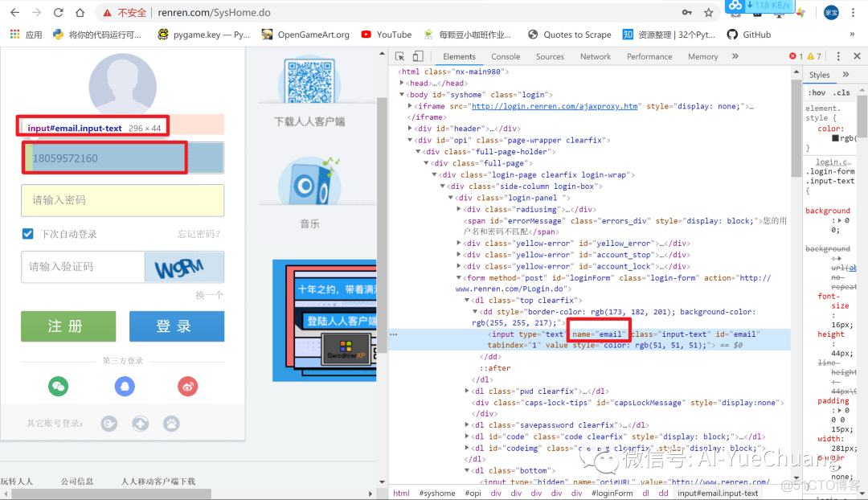Click the email field containing 18059572160
The width and height of the screenshot is (868, 500).
[x=123, y=158]
